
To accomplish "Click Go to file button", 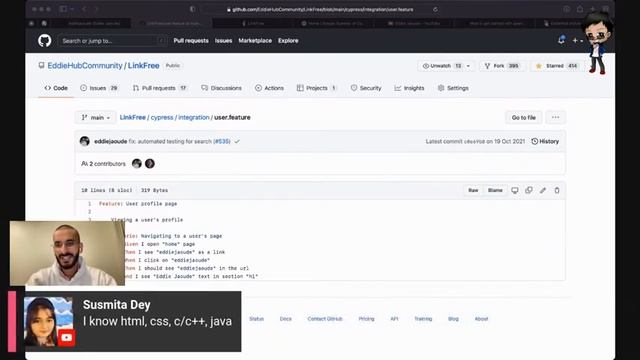I will click(524, 118).
